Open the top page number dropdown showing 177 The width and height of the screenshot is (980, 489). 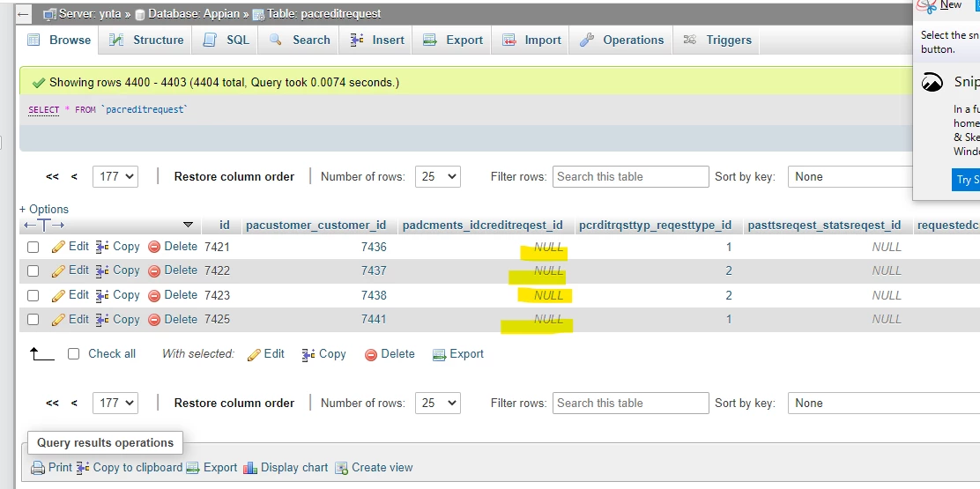(x=115, y=177)
